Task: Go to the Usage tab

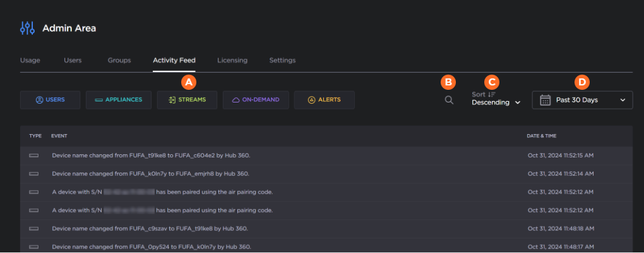Action: click(30, 61)
